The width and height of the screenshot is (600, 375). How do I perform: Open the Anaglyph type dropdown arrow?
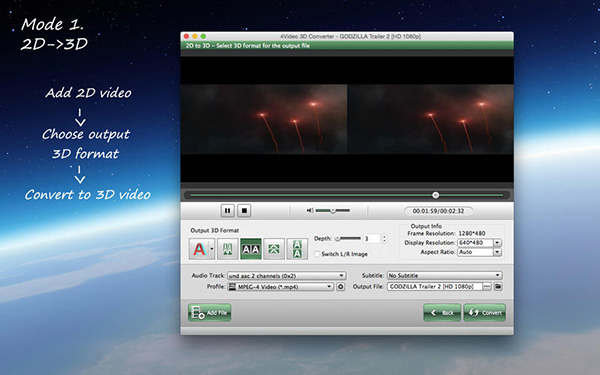pos(212,249)
